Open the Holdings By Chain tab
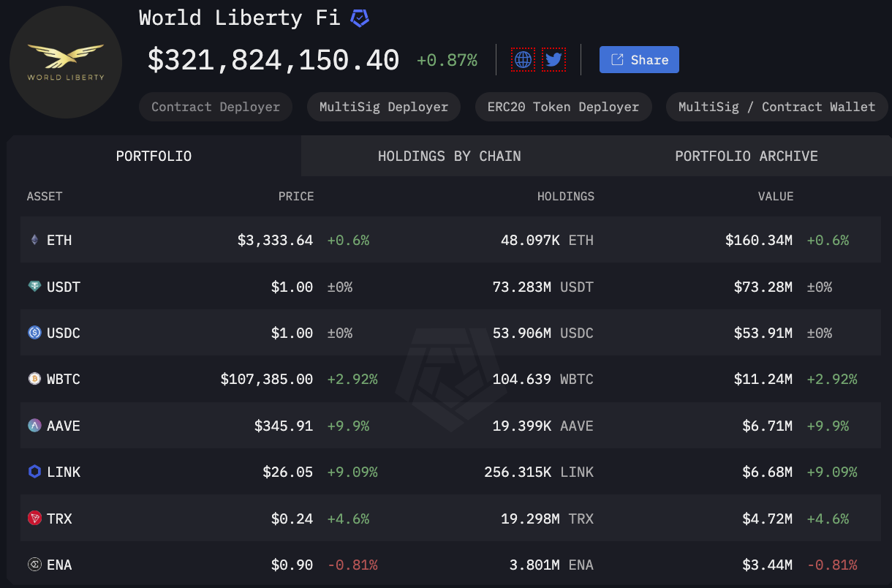The width and height of the screenshot is (892, 588). pyautogui.click(x=450, y=156)
